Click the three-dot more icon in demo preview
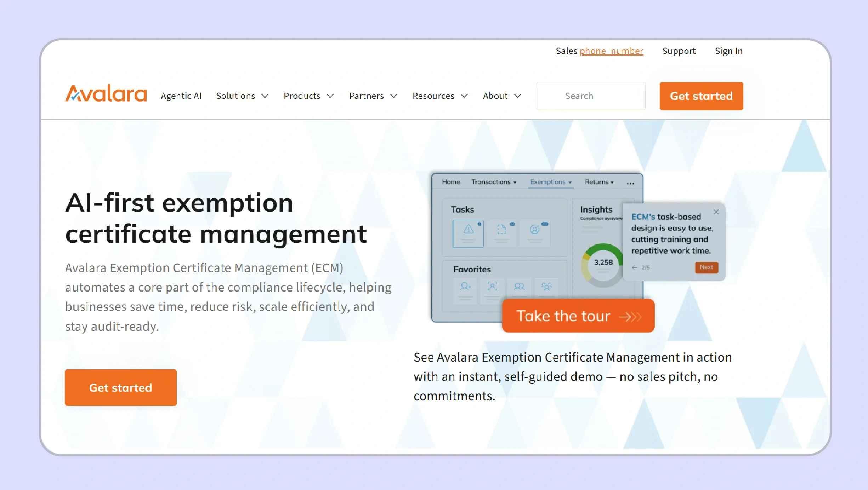The width and height of the screenshot is (868, 490). (x=630, y=183)
